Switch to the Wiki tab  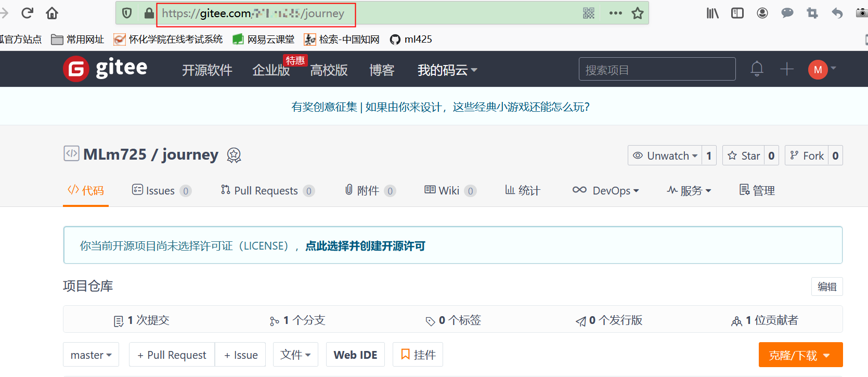pyautogui.click(x=450, y=191)
